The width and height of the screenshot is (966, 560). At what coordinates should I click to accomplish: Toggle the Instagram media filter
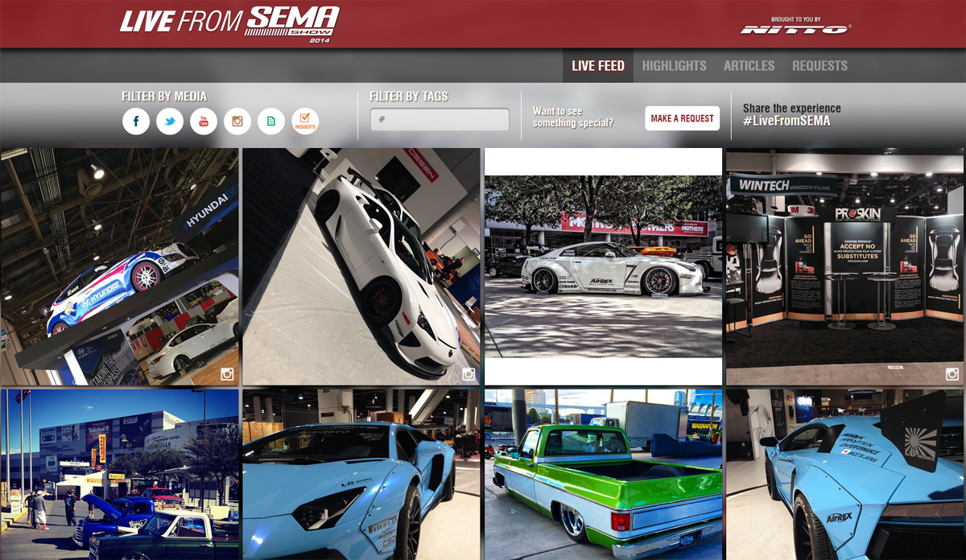237,121
